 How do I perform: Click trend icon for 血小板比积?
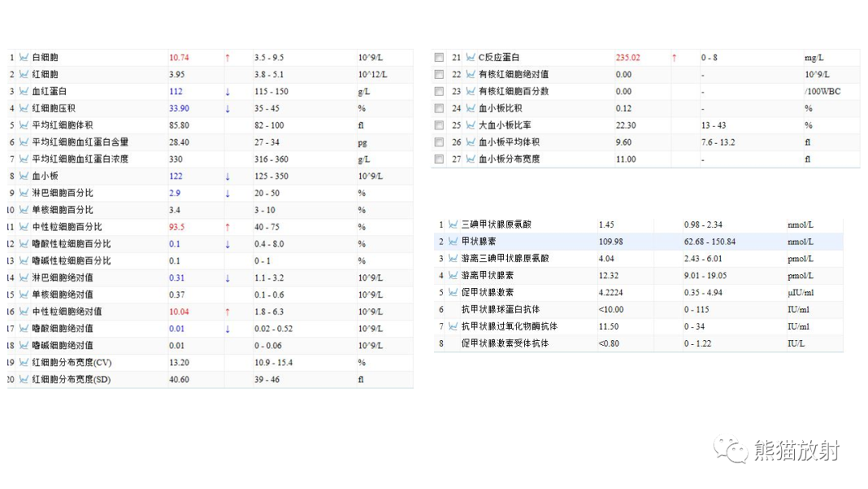pos(470,108)
